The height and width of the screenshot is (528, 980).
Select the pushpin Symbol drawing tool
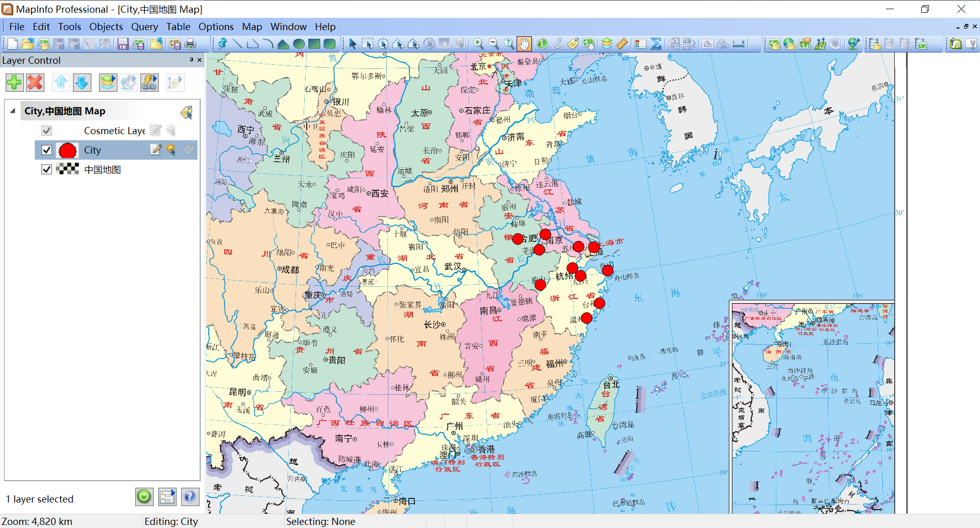click(x=222, y=44)
